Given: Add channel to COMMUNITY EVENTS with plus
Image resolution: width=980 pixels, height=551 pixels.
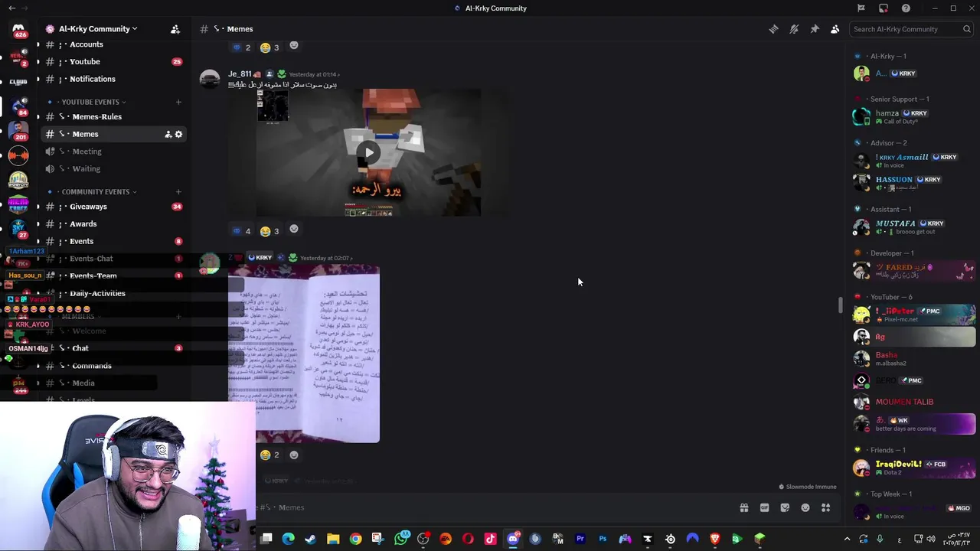Looking at the screenshot, I should pyautogui.click(x=178, y=191).
